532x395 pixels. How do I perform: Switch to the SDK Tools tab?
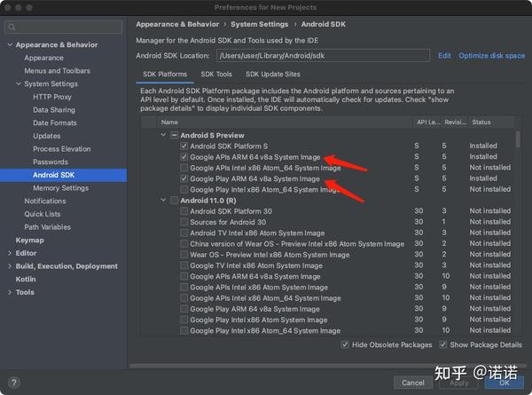[x=216, y=75]
